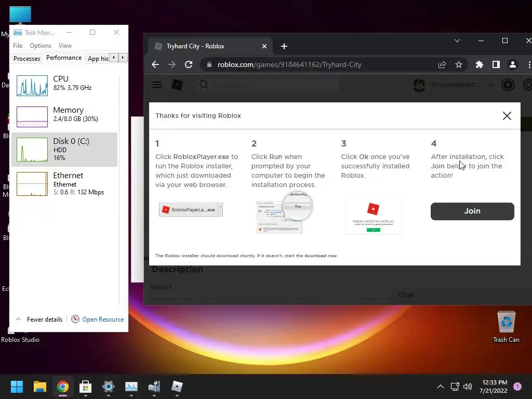Go back in Chrome

coord(155,64)
